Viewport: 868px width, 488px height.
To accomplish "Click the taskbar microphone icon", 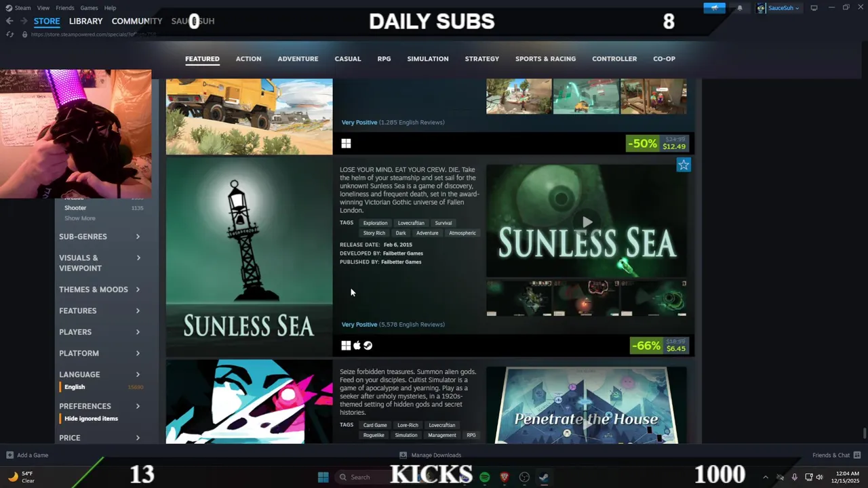I will (794, 477).
